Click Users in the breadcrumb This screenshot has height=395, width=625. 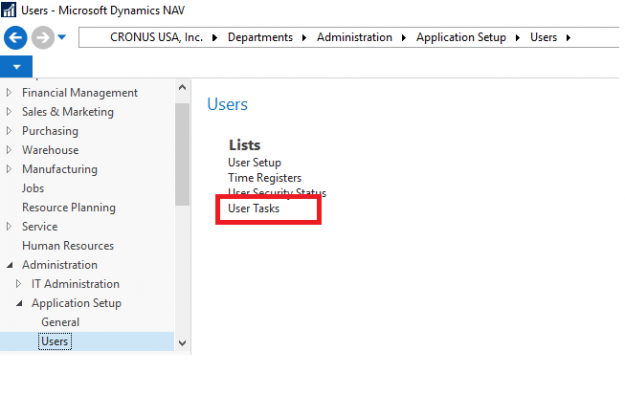[x=543, y=37]
